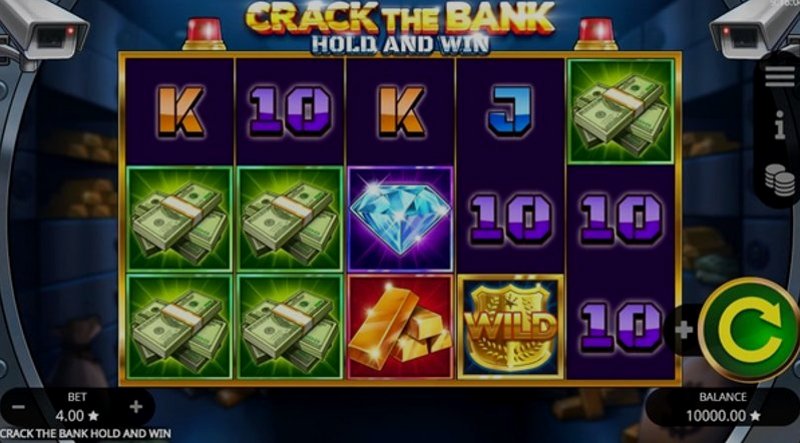Select the blue diamond symbol

(x=400, y=218)
